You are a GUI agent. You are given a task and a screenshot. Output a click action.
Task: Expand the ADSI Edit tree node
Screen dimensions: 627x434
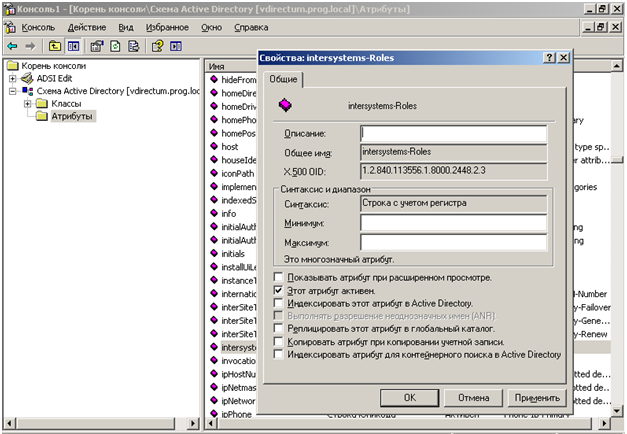pyautogui.click(x=13, y=78)
